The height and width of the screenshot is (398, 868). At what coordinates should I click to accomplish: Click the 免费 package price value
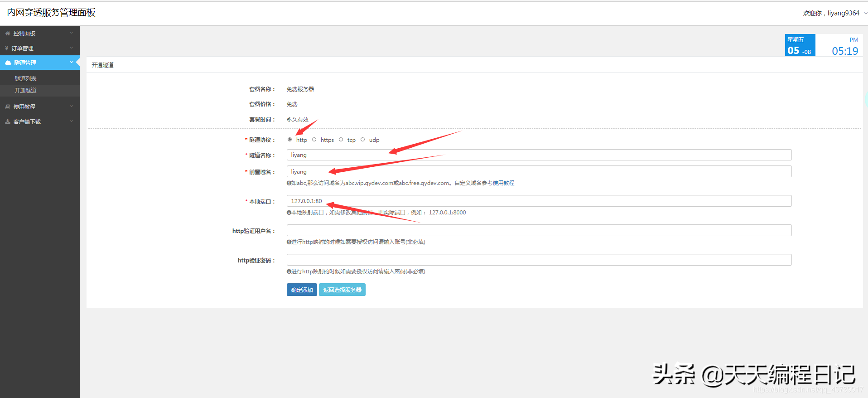(292, 104)
